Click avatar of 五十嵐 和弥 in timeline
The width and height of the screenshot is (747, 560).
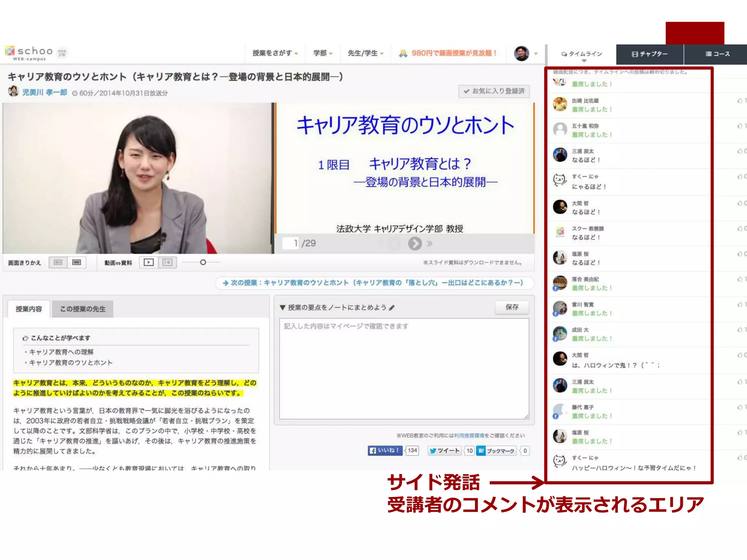click(x=560, y=129)
